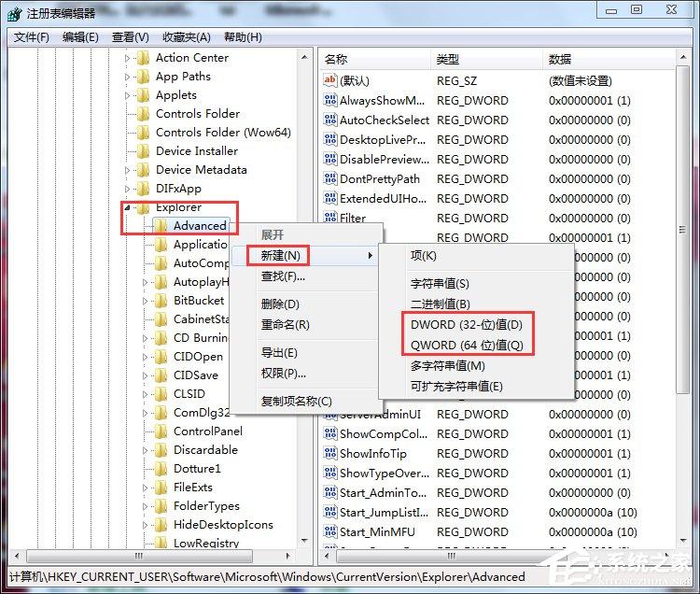Expand the App Paths tree node
This screenshot has height=594, width=700.
pos(127,77)
